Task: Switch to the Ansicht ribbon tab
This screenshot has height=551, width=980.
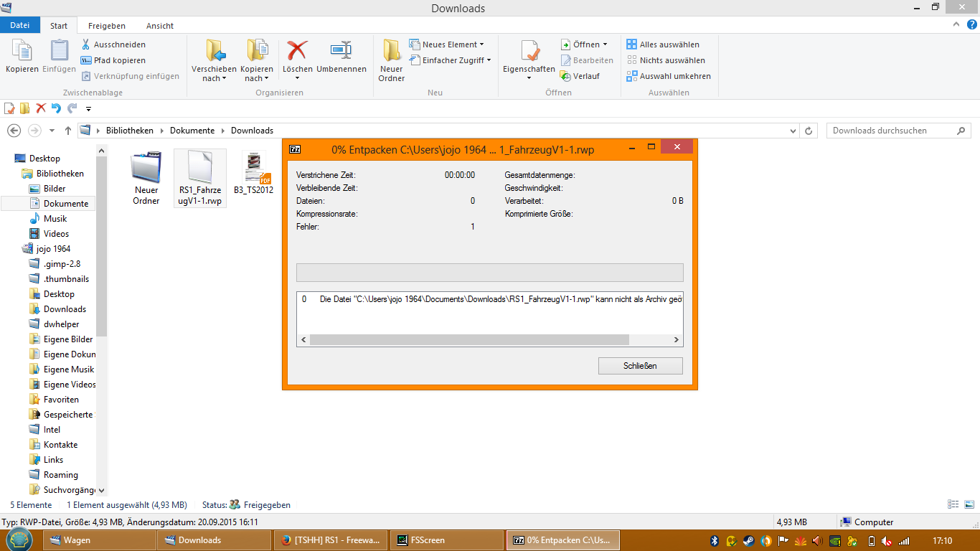Action: click(160, 26)
